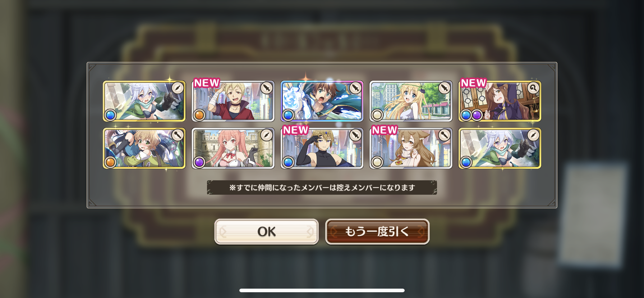Screen dimensions: 644x298
Task: Select the rainbow-framed Kazuma water magic card
Action: [322, 101]
